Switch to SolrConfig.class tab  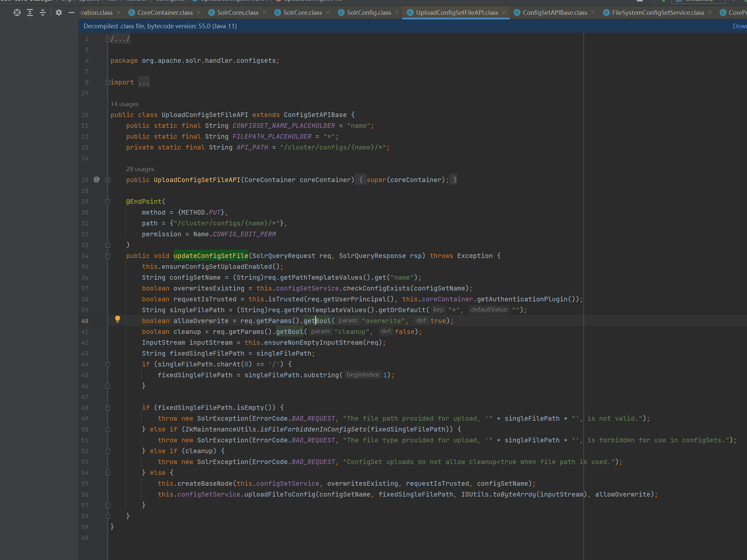coord(369,12)
